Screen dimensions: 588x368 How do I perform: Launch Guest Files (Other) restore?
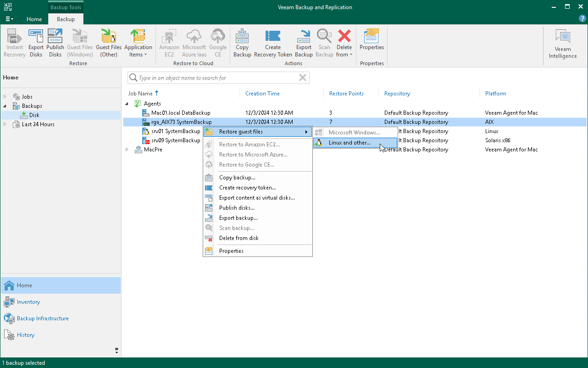[109, 43]
